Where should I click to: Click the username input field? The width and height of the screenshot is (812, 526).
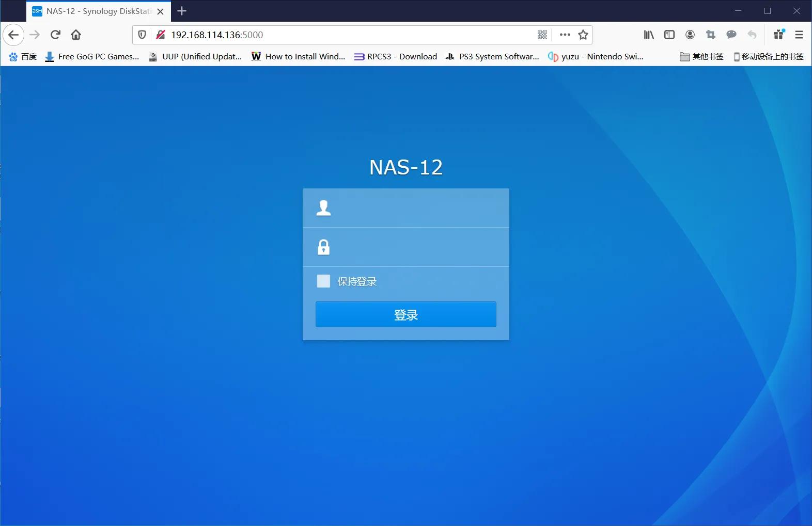coord(406,208)
